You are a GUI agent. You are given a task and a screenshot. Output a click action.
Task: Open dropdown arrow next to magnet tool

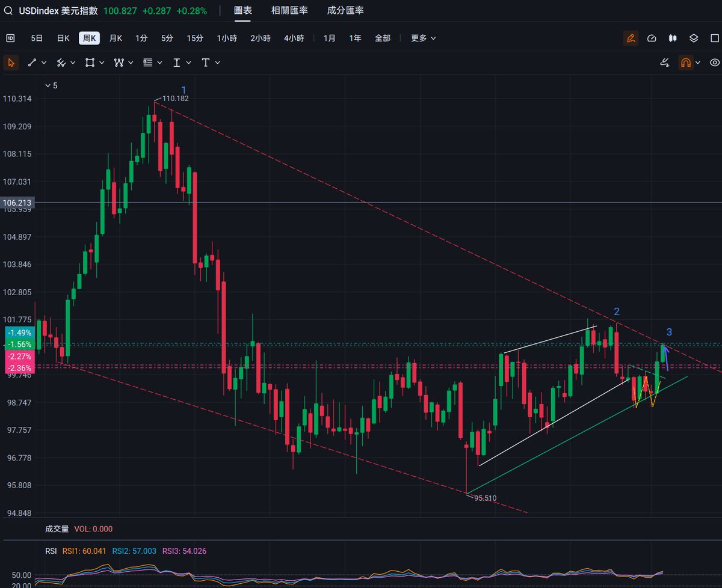coord(698,63)
